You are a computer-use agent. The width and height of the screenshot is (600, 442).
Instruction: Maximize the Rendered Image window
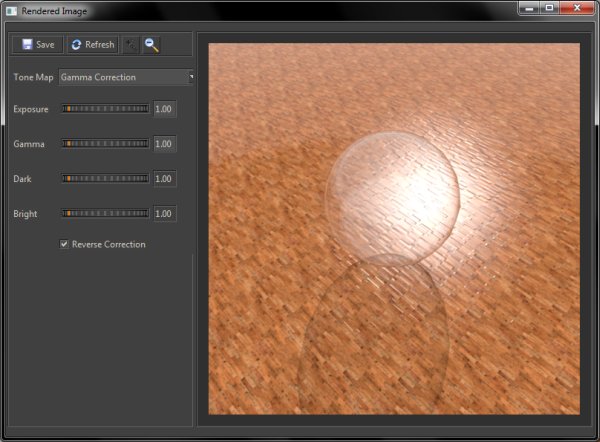pos(549,8)
